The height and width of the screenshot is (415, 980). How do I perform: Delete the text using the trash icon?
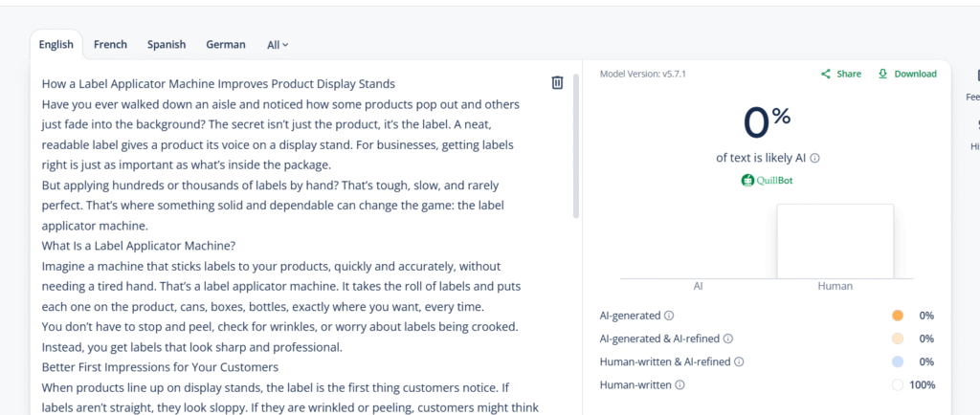pyautogui.click(x=557, y=83)
